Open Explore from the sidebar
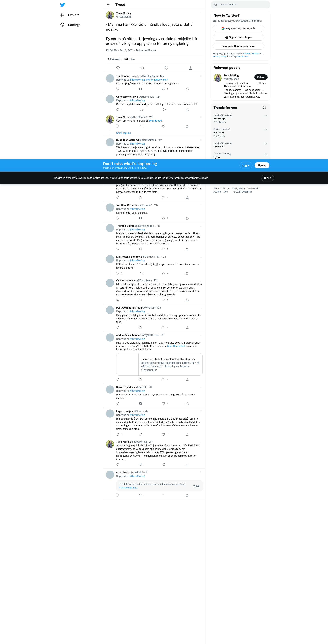Viewport: 328px width, 644px height. [70, 15]
